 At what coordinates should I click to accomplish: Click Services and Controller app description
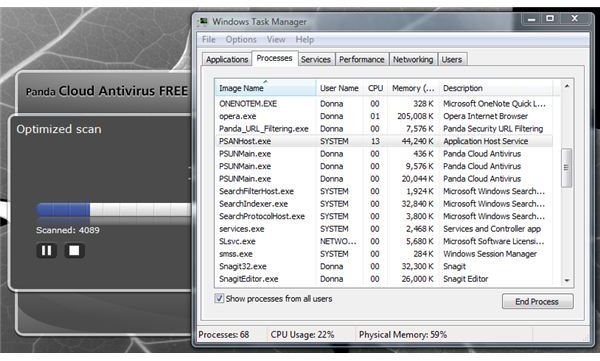pyautogui.click(x=492, y=229)
